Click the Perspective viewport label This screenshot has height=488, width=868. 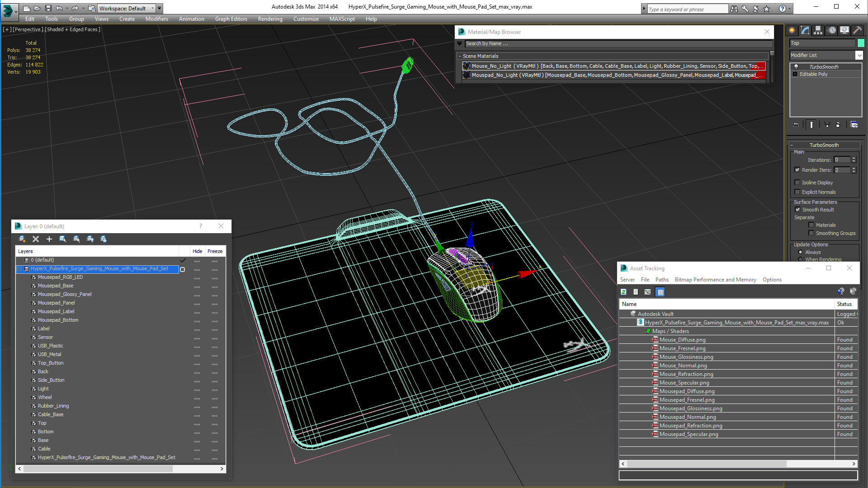tap(28, 29)
